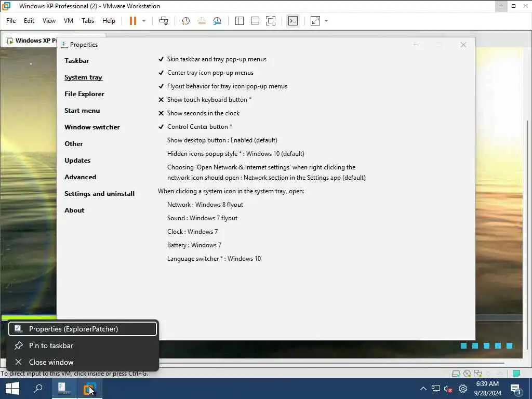Viewport: 532px width, 399px height.
Task: Toggle Skin taskbar and tray pop-up menus
Action: [x=212, y=59]
